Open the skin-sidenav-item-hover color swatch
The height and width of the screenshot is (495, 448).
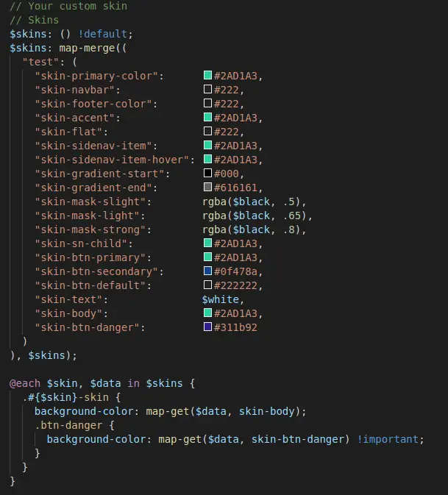pos(207,159)
